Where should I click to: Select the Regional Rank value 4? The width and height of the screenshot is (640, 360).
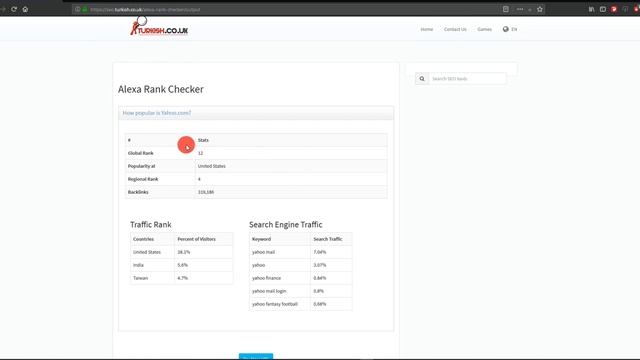(x=199, y=179)
